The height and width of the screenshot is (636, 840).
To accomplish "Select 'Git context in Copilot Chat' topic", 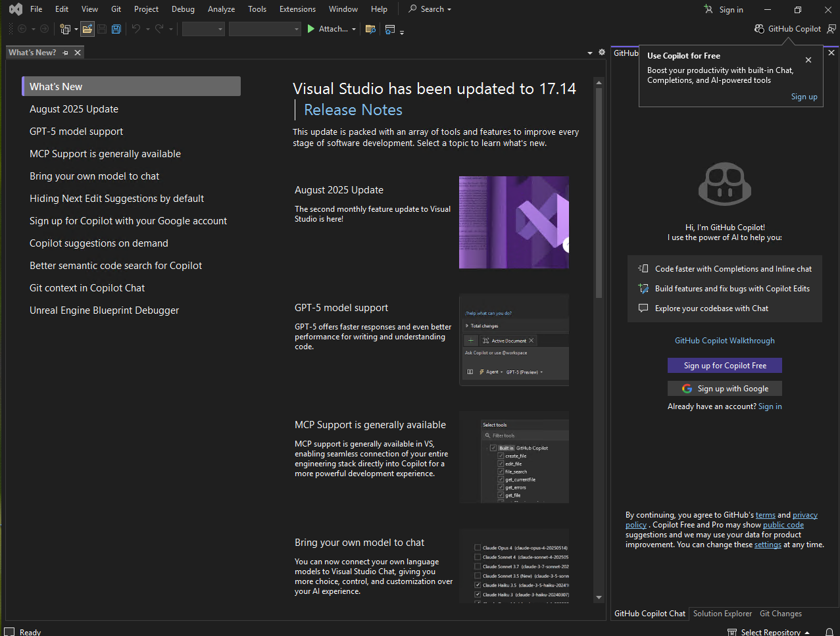I will click(87, 288).
